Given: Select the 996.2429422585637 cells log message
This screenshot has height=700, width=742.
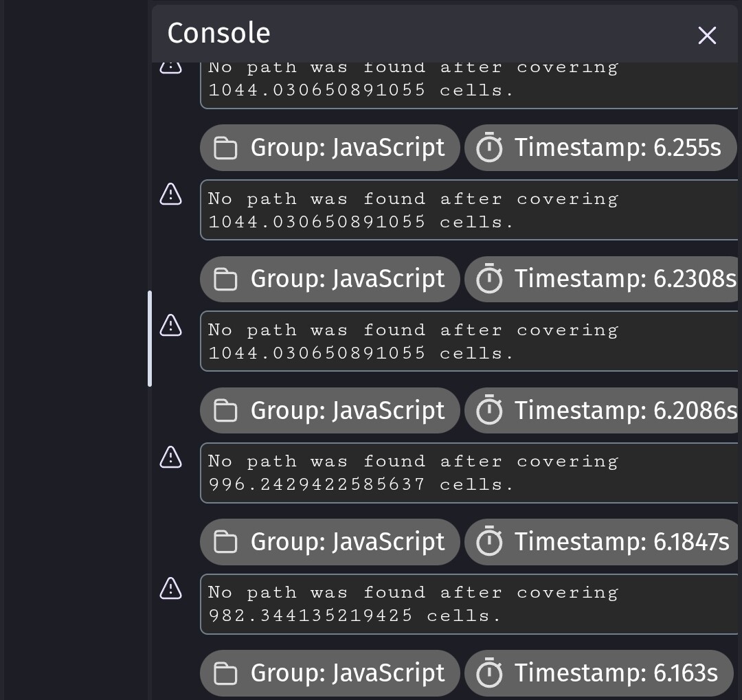Looking at the screenshot, I should coord(467,473).
